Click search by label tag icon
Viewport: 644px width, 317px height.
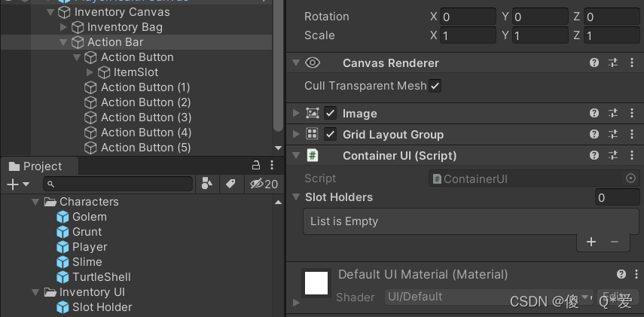point(230,184)
